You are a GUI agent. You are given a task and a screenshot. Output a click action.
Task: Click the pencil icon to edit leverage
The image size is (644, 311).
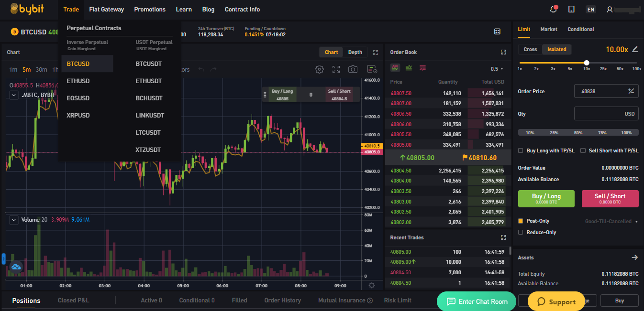(x=635, y=49)
